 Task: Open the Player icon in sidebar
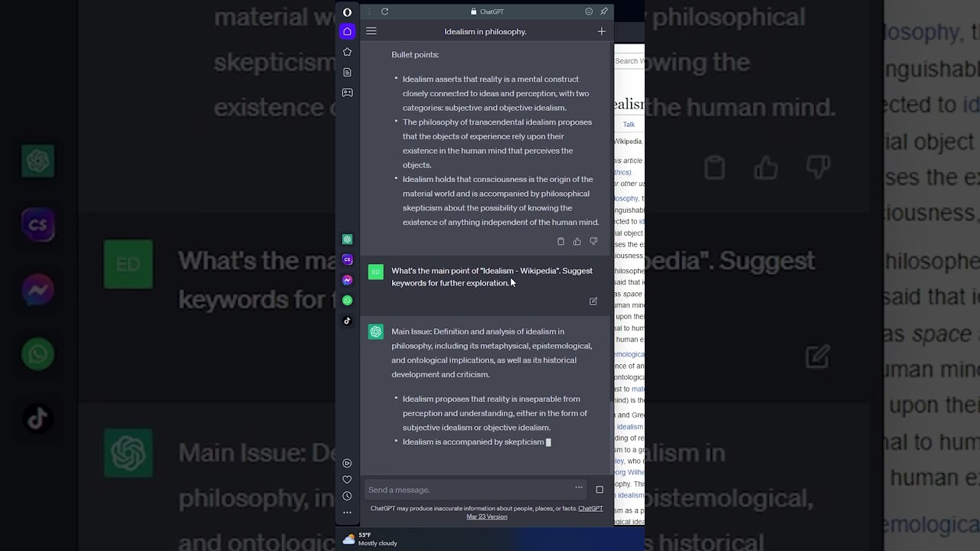click(x=347, y=463)
